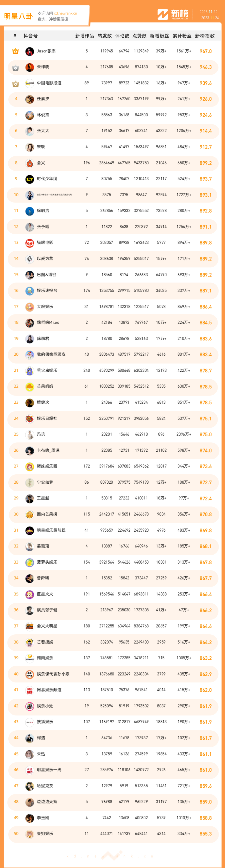Open the 任素汐 account name
The width and height of the screenshot is (225, 868).
click(43, 99)
